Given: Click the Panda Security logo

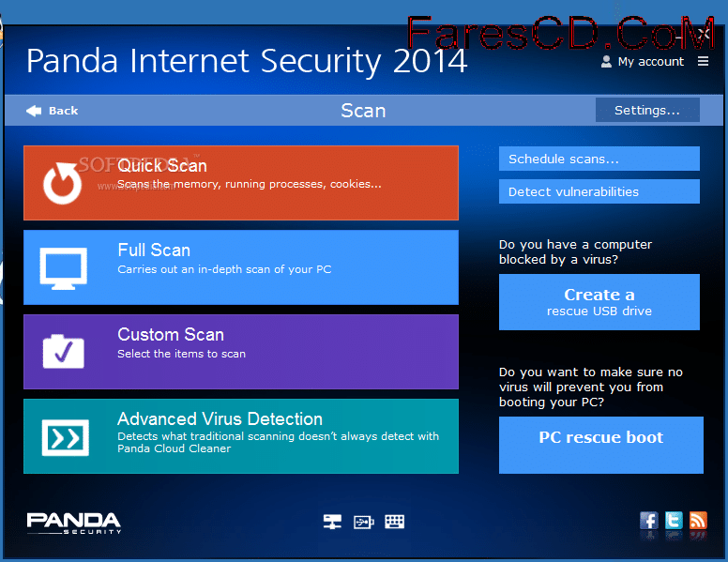Looking at the screenshot, I should (74, 524).
